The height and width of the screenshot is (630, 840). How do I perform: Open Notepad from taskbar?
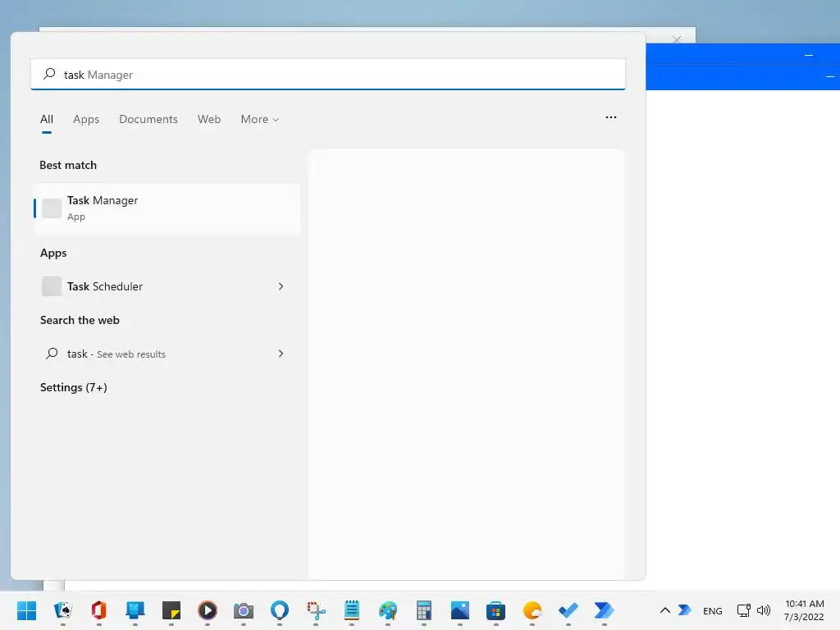(352, 610)
